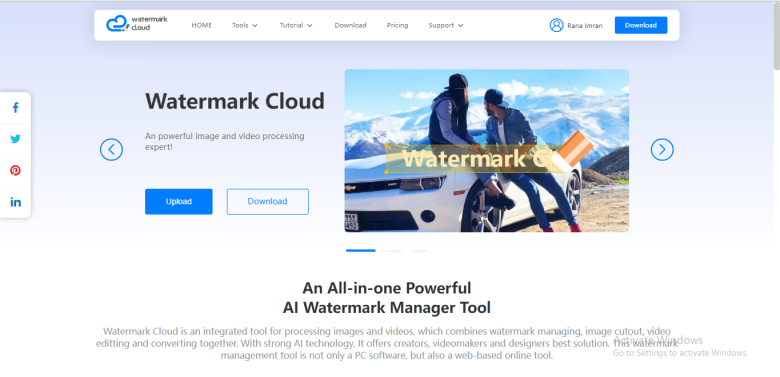This screenshot has width=780, height=377.
Task: Click the outlined Download button in the hero
Action: 268,201
